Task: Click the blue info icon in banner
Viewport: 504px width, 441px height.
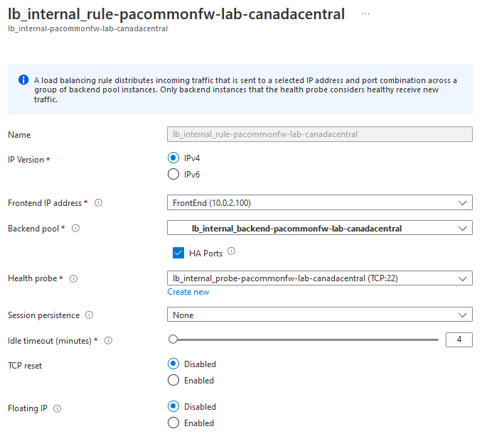Action: coord(24,80)
